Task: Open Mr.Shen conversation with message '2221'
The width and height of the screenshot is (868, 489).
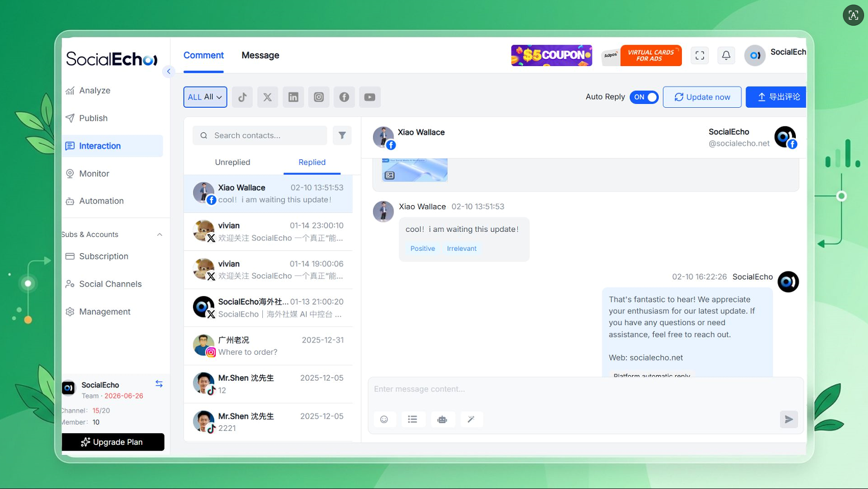Action: pyautogui.click(x=268, y=422)
